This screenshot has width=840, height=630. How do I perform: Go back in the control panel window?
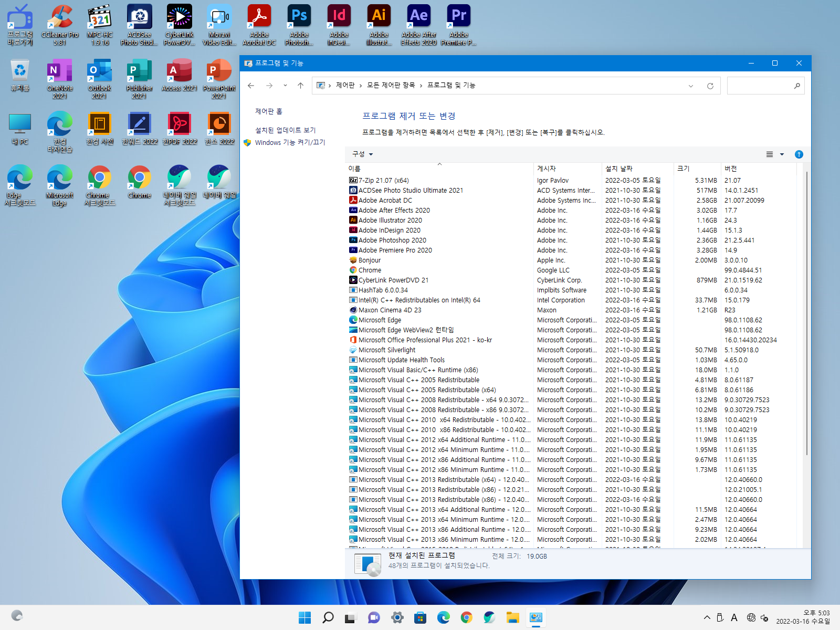[x=251, y=86]
